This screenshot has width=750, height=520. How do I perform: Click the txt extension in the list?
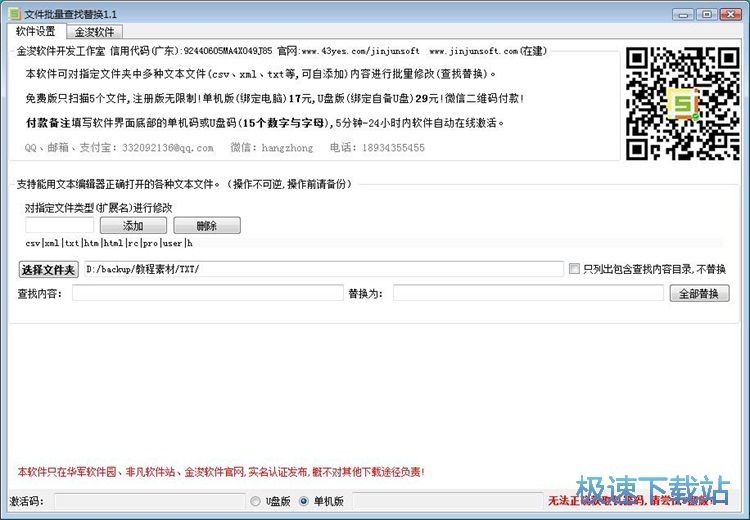pos(72,243)
